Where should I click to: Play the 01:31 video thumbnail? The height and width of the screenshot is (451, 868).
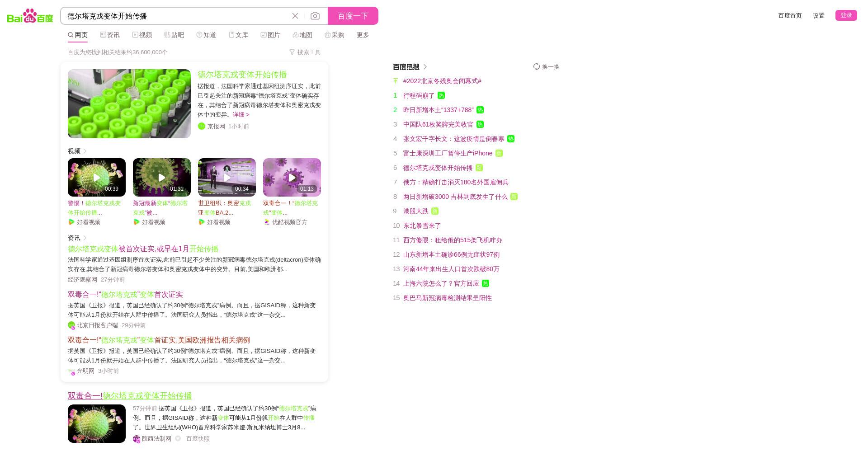pos(162,177)
